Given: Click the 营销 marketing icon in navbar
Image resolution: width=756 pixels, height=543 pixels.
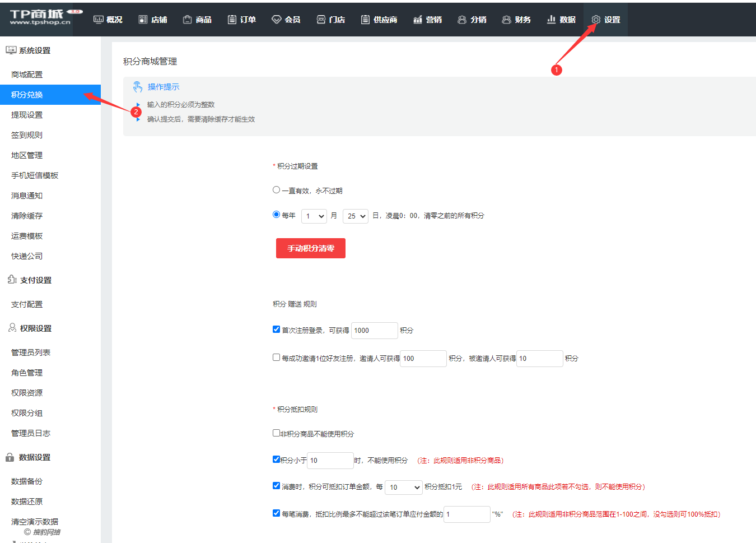Looking at the screenshot, I should (x=417, y=20).
